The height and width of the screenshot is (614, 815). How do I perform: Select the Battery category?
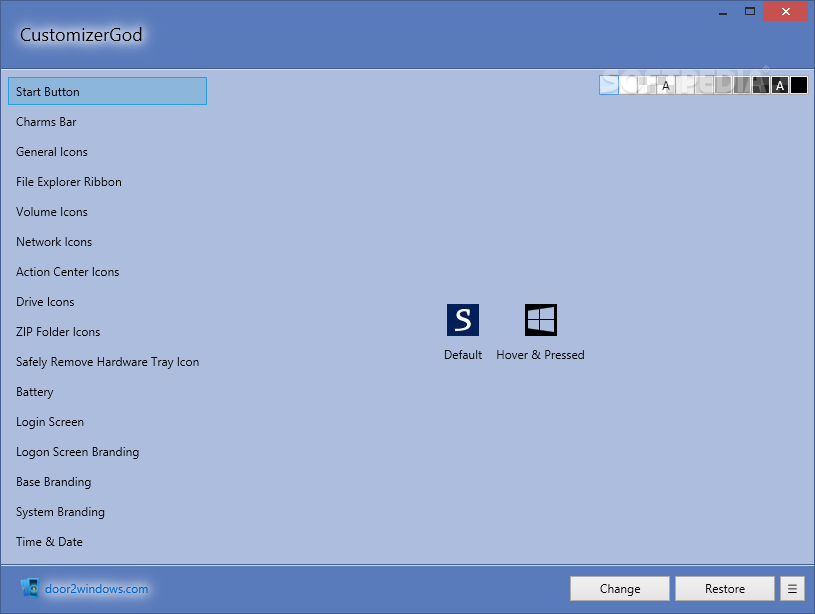pyautogui.click(x=108, y=391)
